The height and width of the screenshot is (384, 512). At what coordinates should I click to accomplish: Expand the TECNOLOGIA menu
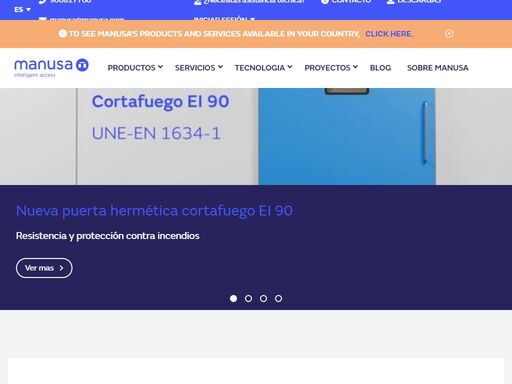pyautogui.click(x=263, y=68)
